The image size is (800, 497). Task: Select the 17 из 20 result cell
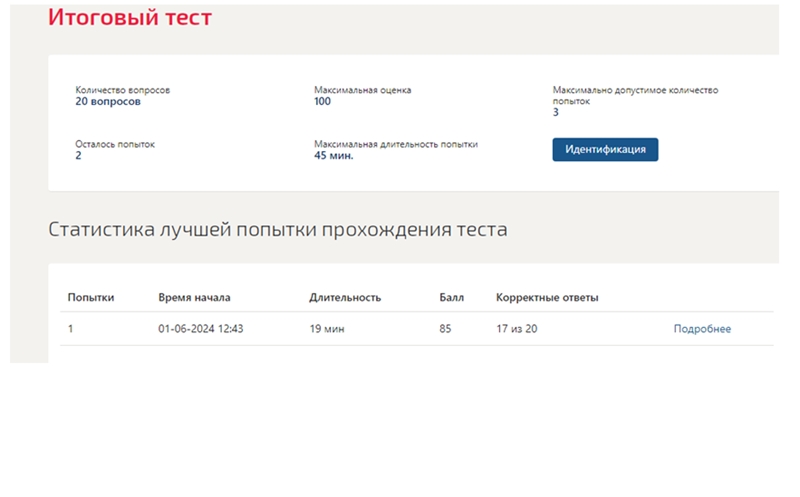(517, 329)
